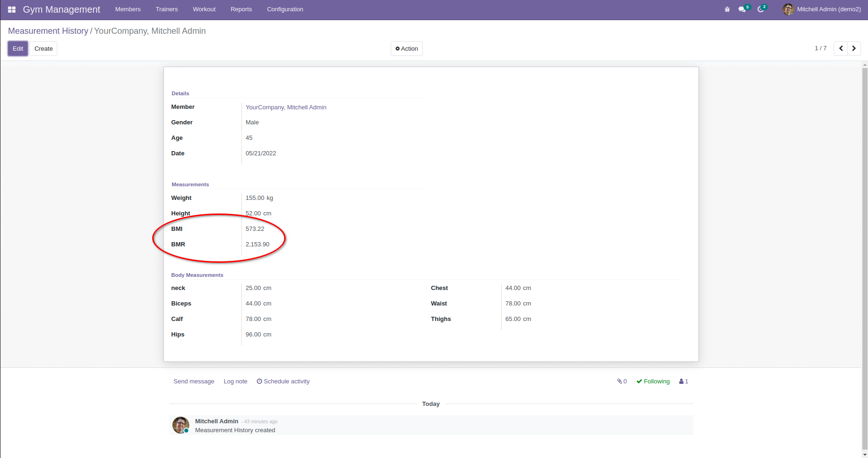The width and height of the screenshot is (868, 458).
Task: Click the Body Measurements section heading
Action: pos(197,275)
